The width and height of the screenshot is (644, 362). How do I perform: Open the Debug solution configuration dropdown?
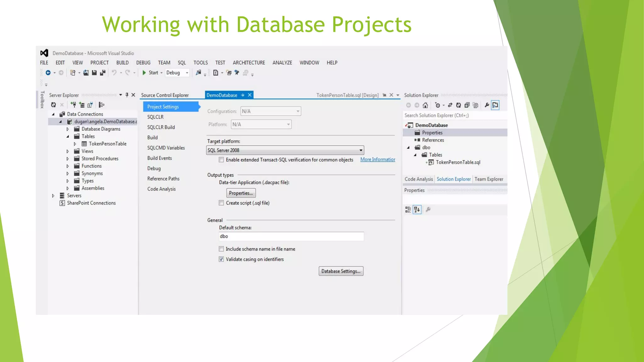[x=177, y=73]
